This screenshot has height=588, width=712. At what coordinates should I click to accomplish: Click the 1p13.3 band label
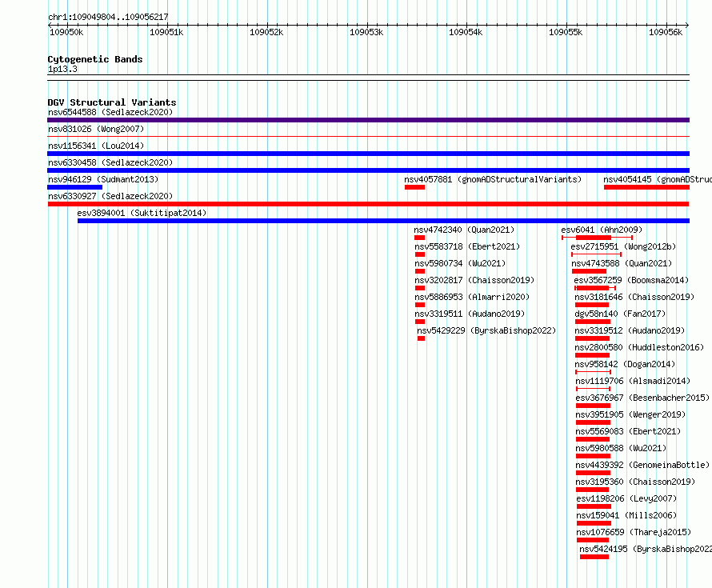tap(62, 69)
